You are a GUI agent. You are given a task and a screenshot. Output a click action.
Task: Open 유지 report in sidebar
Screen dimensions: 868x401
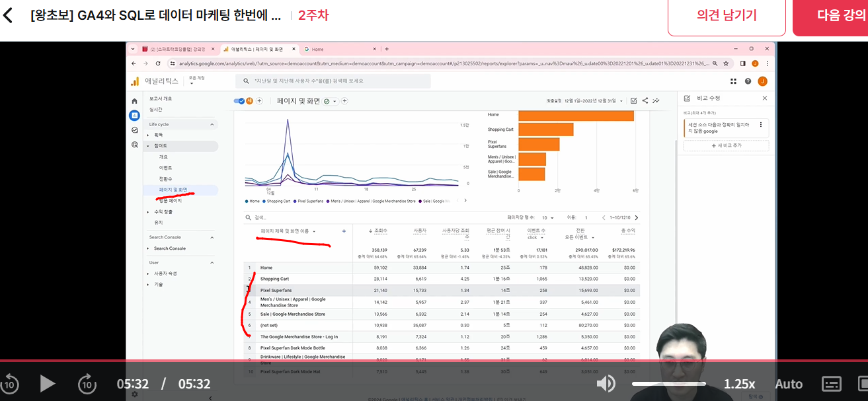[157, 223]
